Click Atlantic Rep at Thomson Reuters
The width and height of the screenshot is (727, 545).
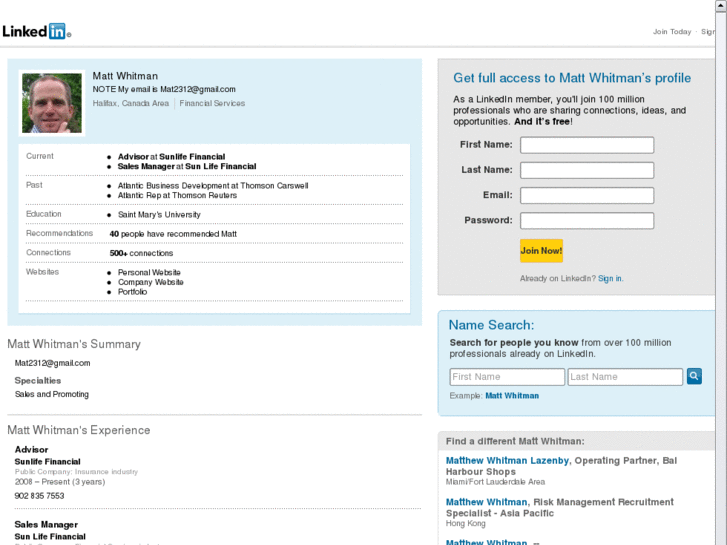[177, 195]
